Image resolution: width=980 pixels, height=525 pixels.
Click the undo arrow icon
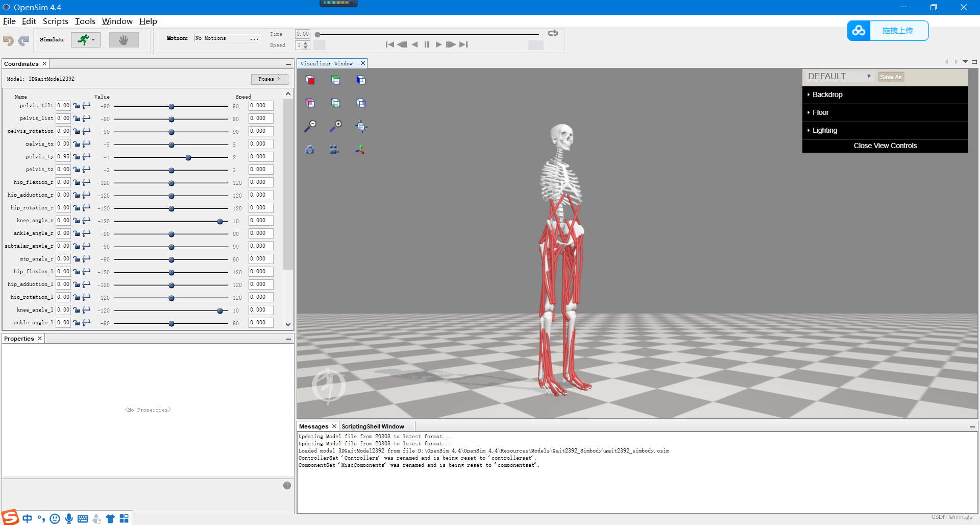pyautogui.click(x=8, y=40)
